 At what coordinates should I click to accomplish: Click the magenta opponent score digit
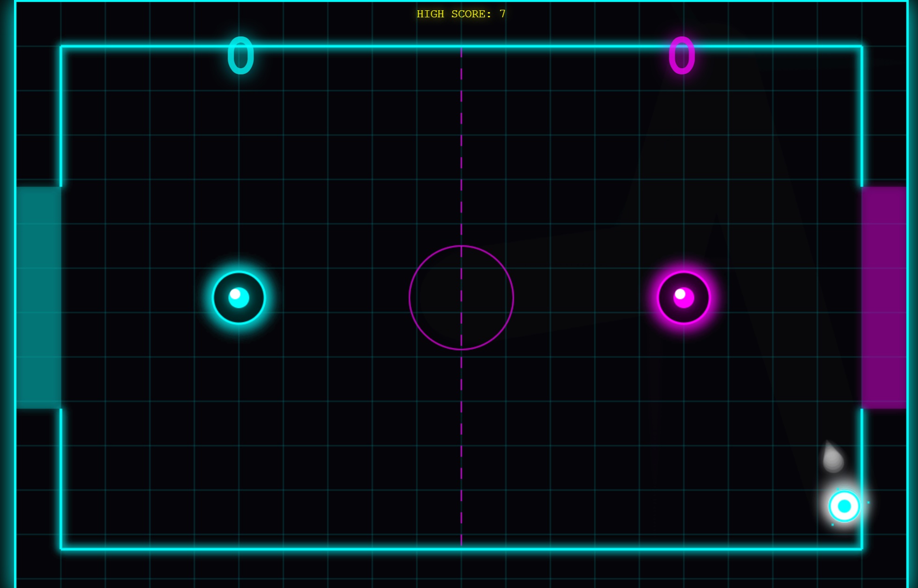682,56
